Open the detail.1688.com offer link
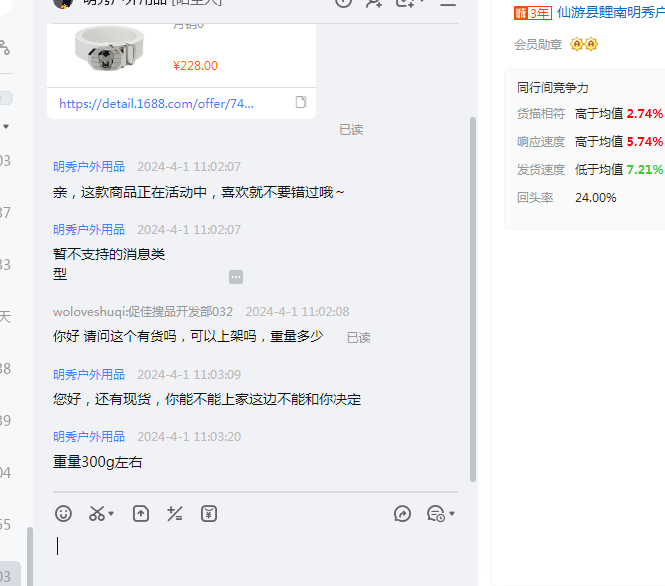This screenshot has height=586, width=665. click(x=156, y=103)
